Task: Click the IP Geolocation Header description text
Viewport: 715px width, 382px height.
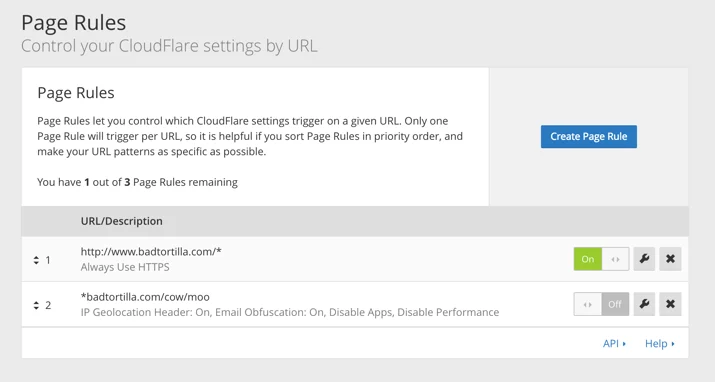Action: pyautogui.click(x=290, y=312)
